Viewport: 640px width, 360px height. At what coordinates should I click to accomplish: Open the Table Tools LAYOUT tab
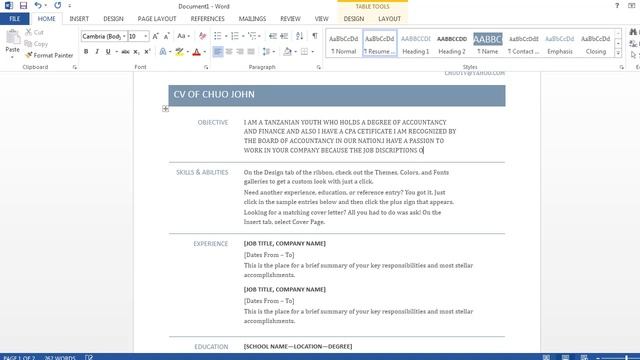point(389,19)
